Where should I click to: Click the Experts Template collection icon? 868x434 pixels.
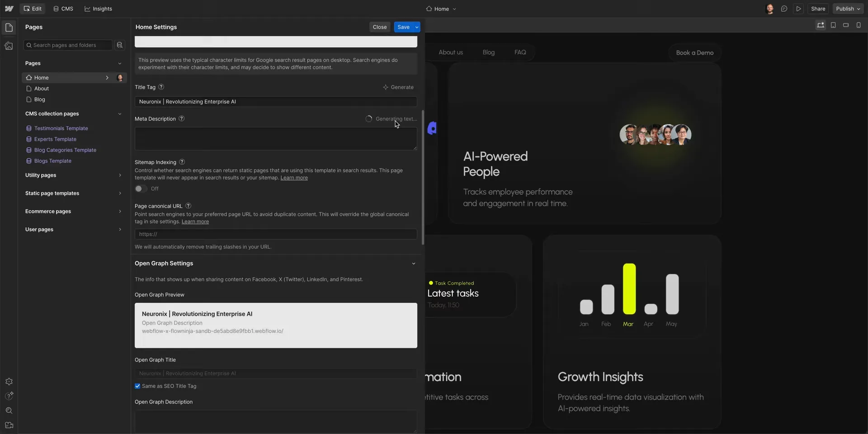29,139
